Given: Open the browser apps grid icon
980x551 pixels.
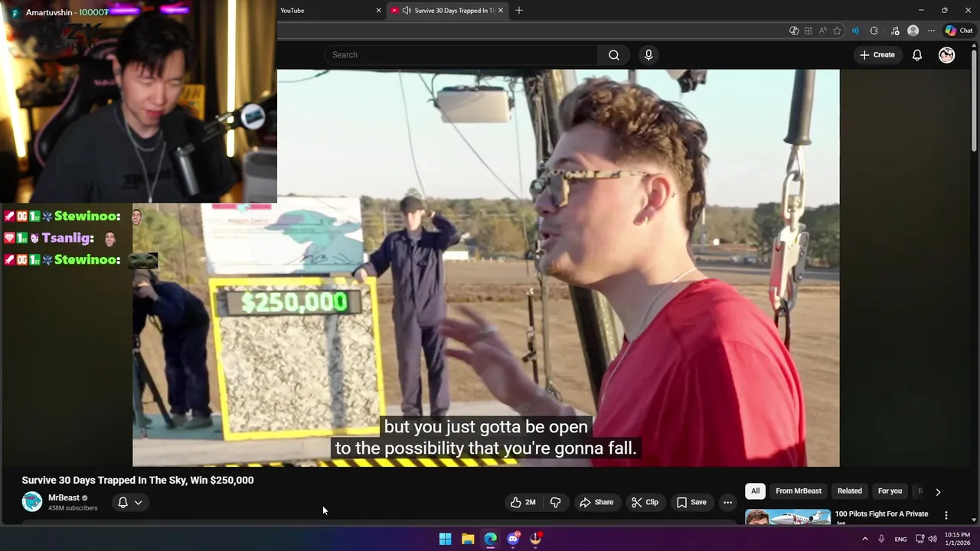Looking at the screenshot, I should point(808,31).
